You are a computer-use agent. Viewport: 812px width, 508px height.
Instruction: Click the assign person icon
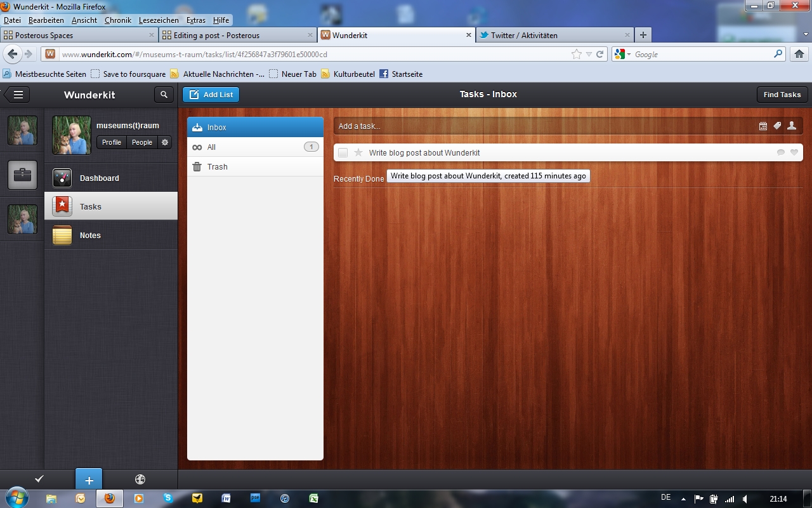(792, 126)
